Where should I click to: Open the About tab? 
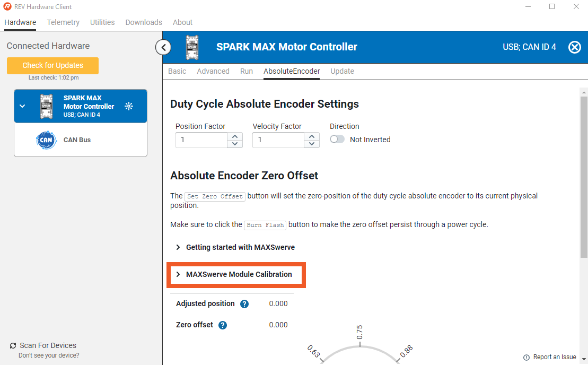(x=182, y=22)
